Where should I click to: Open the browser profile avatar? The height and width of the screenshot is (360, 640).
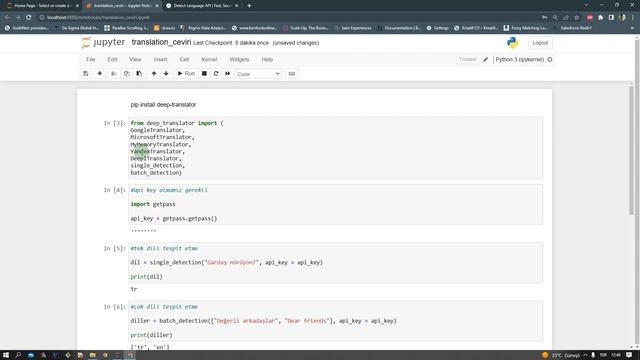[622, 18]
